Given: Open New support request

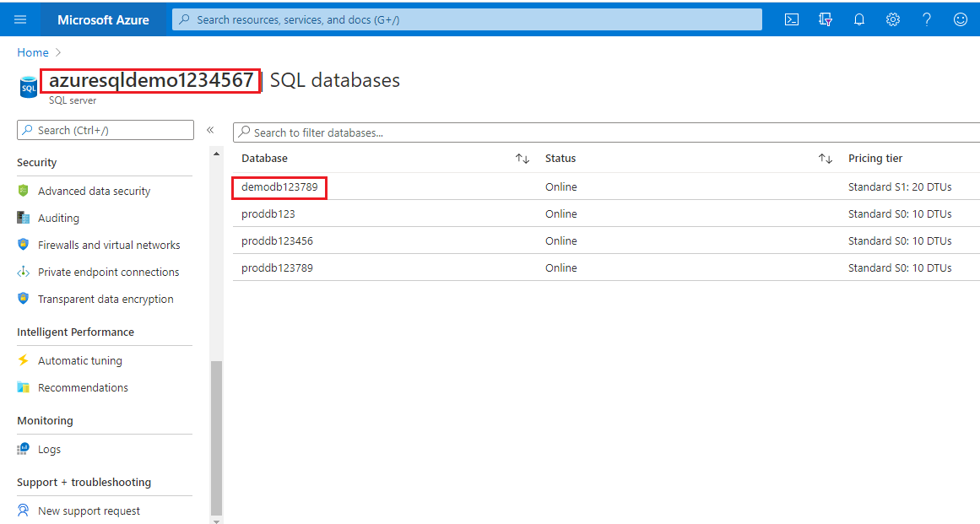Looking at the screenshot, I should pyautogui.click(x=89, y=510).
